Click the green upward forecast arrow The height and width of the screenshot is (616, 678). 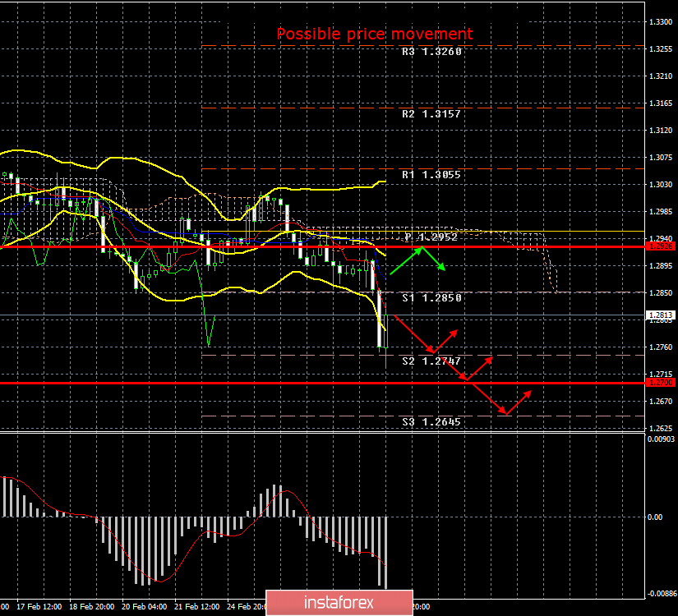(x=406, y=260)
